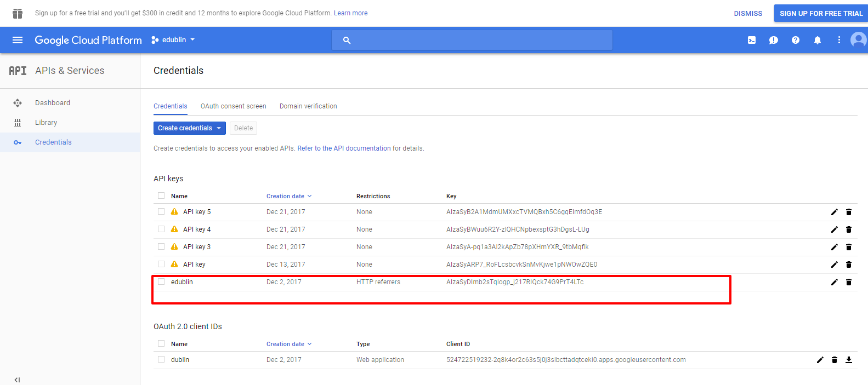Collapse the sidebar navigation panel

(18, 380)
